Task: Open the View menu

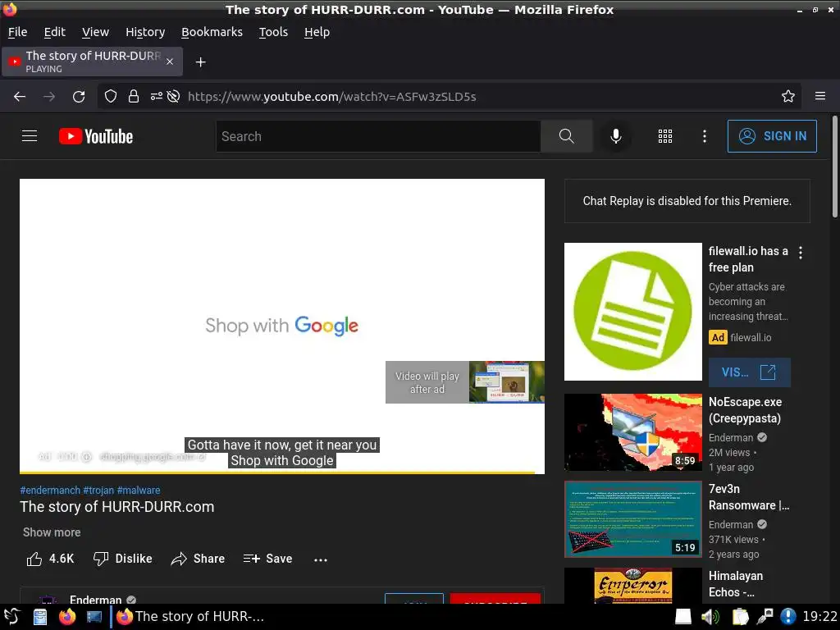Action: [95, 32]
